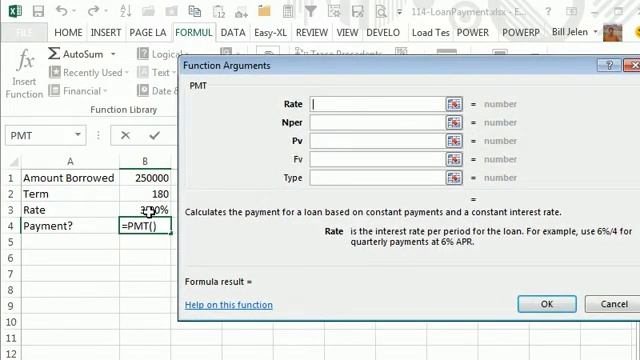Select cell A4 Payment?
Screen dimensions: 640x360
tap(70, 226)
